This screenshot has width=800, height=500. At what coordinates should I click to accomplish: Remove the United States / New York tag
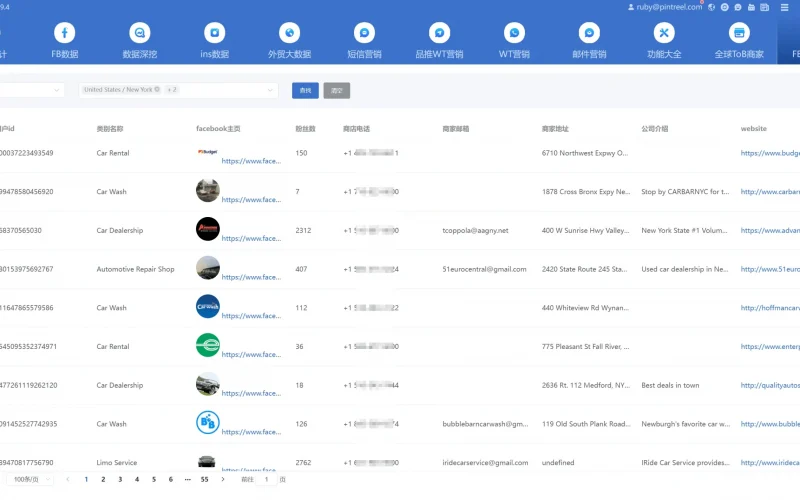click(x=157, y=90)
